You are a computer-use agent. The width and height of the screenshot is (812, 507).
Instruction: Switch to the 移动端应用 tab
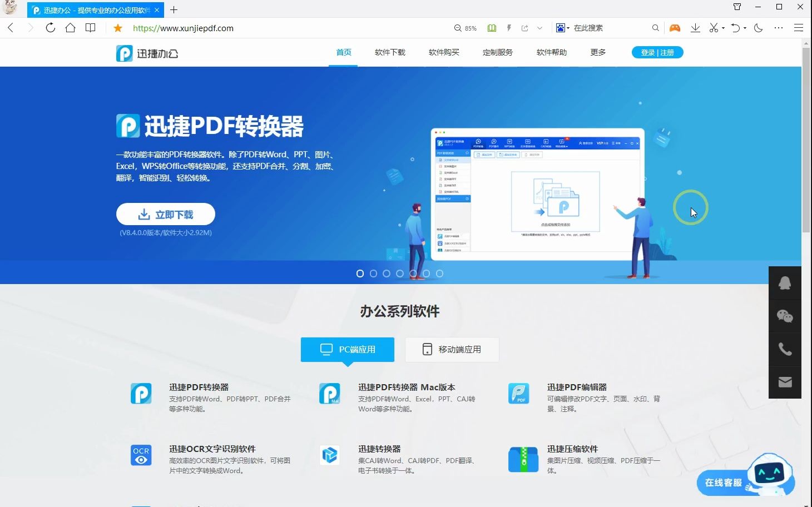452,349
